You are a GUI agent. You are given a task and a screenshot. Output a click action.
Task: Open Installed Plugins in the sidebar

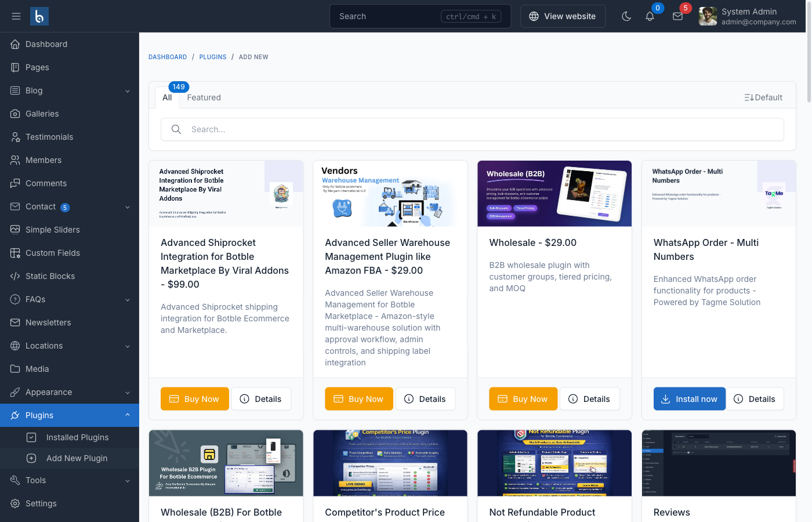click(x=77, y=437)
